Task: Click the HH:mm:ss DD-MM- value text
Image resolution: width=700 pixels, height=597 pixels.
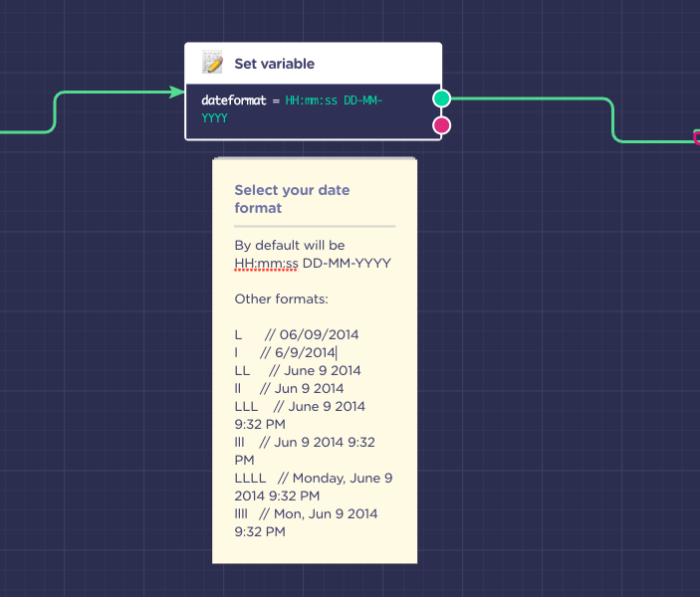Action: 334,100
